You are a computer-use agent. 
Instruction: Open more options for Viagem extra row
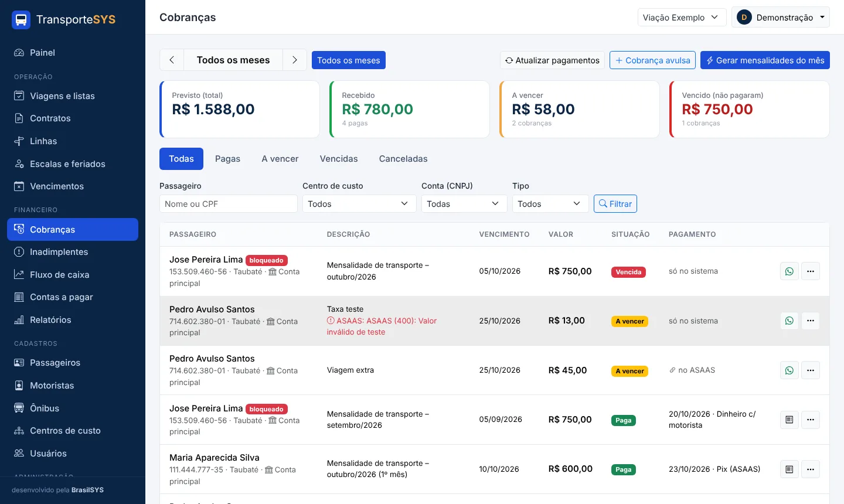(811, 370)
